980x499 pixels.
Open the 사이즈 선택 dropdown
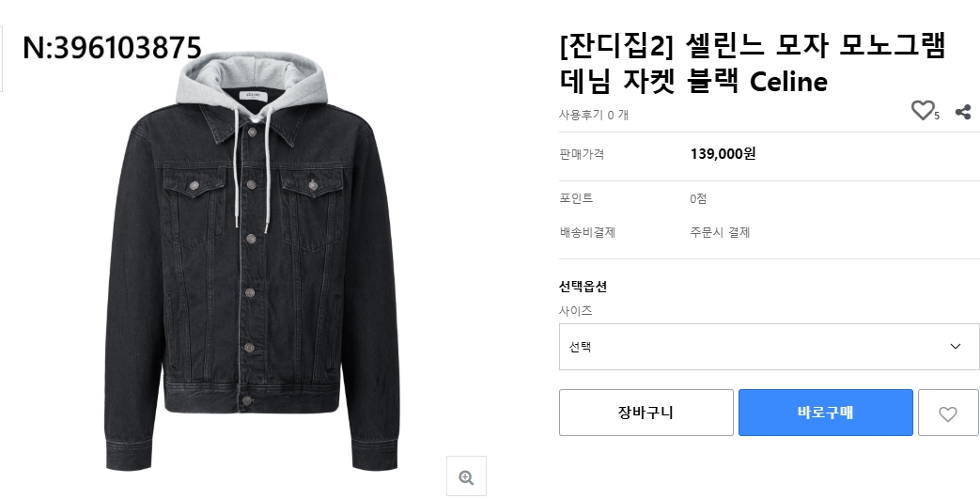point(768,347)
